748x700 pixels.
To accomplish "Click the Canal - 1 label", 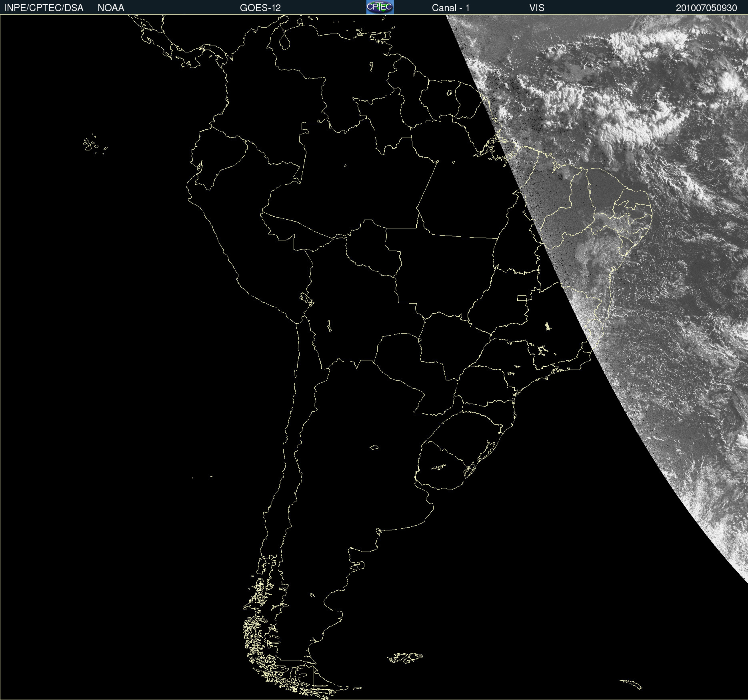I will [451, 8].
